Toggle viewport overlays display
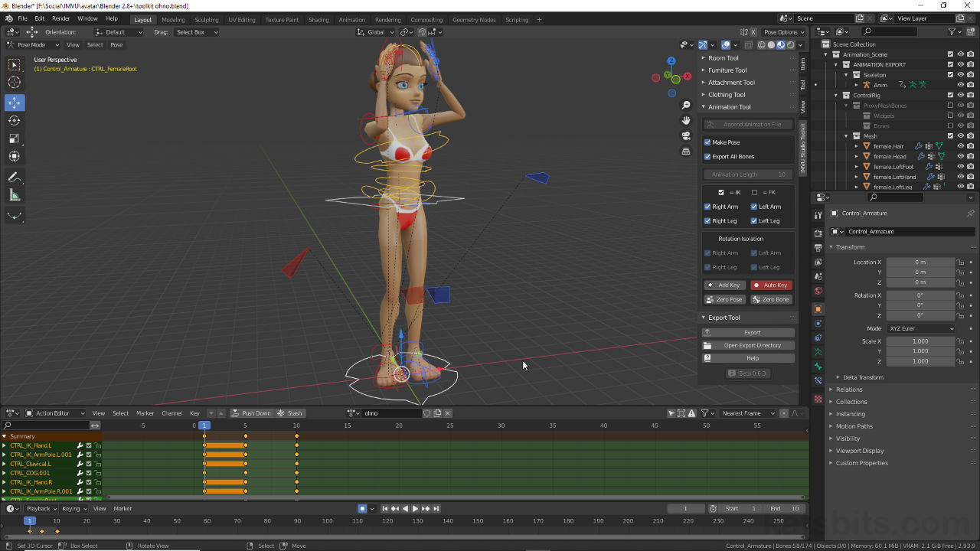 (726, 44)
